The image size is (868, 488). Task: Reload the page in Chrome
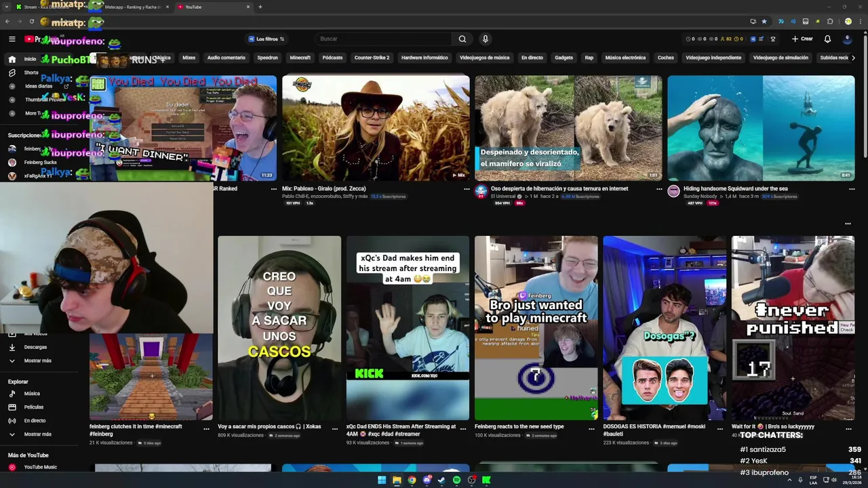(31, 22)
